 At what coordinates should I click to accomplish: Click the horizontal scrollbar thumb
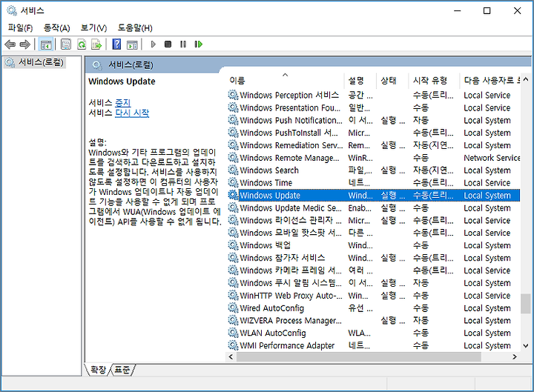tap(359, 356)
